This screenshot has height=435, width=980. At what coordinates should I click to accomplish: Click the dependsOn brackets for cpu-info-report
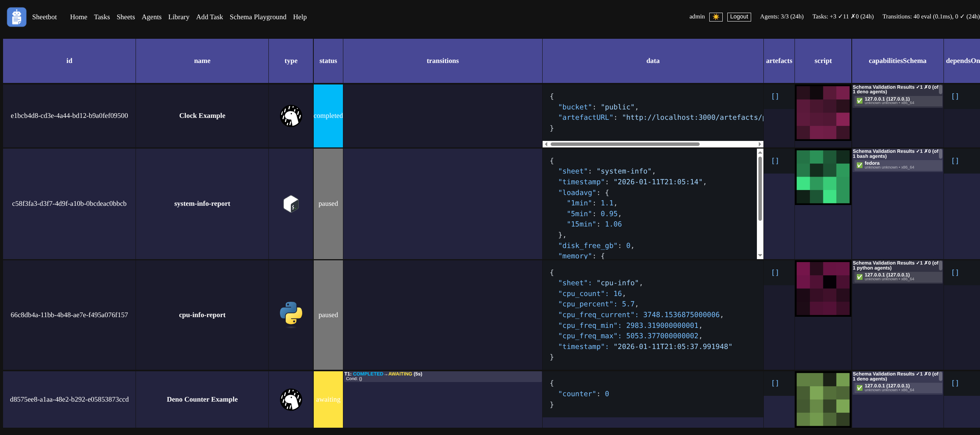(x=955, y=272)
